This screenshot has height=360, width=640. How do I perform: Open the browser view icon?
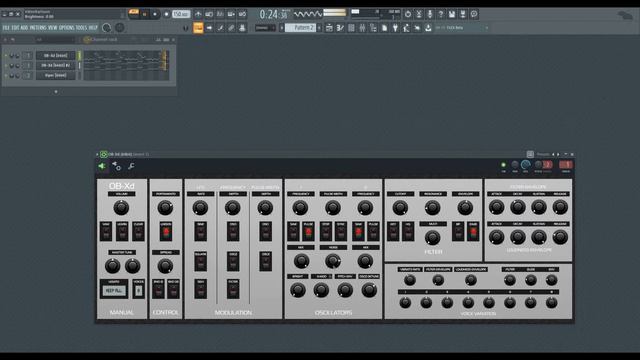click(x=373, y=28)
